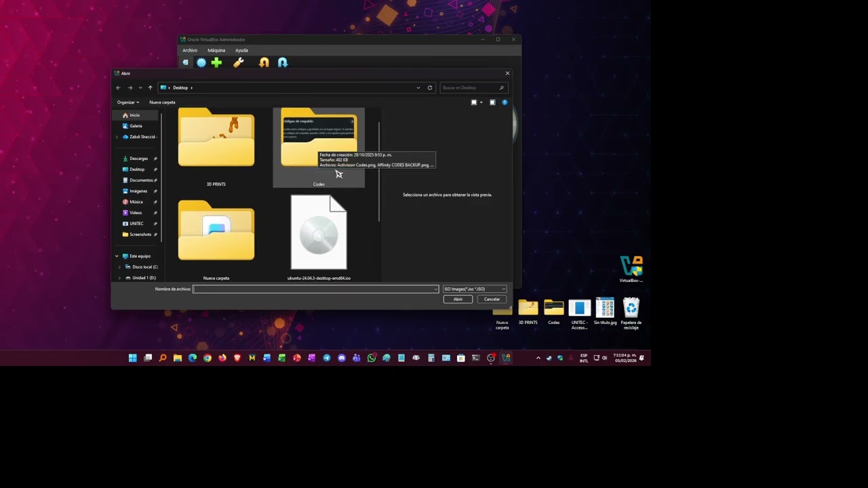The width and height of the screenshot is (868, 488).
Task: Open UNITEC - Acceso desktop shortcut
Action: pyautogui.click(x=579, y=314)
